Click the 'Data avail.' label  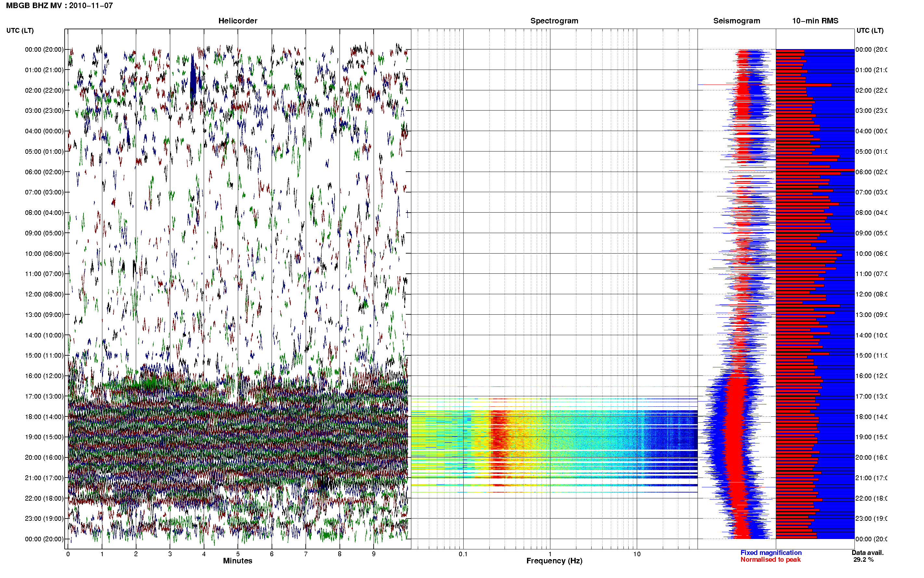click(x=867, y=552)
